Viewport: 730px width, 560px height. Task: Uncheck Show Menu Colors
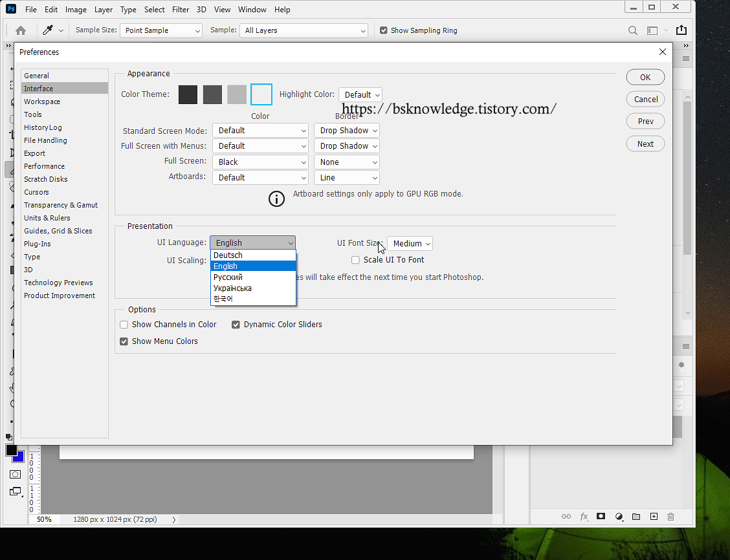[x=124, y=341]
